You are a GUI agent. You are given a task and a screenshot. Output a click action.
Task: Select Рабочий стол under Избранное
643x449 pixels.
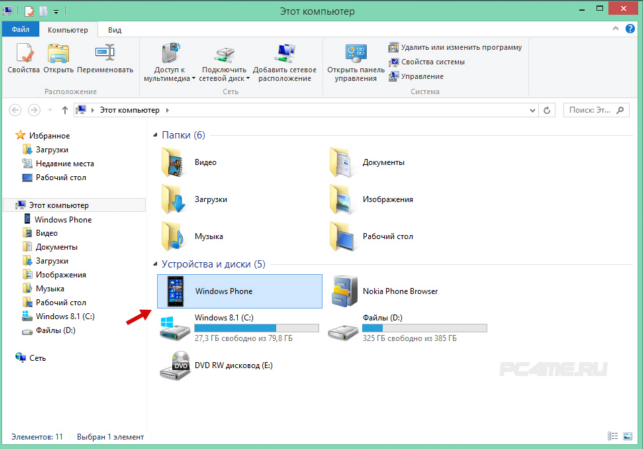click(x=54, y=178)
